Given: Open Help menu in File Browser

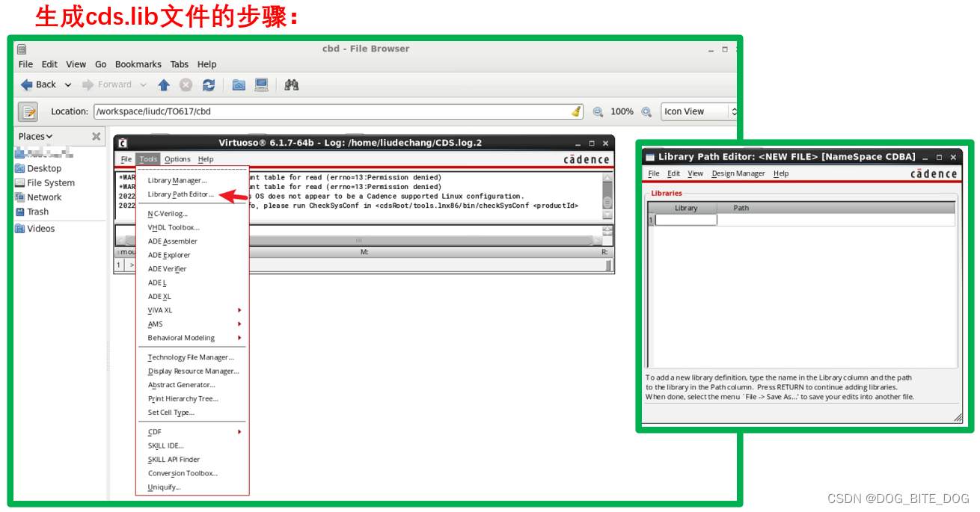Looking at the screenshot, I should click(207, 64).
